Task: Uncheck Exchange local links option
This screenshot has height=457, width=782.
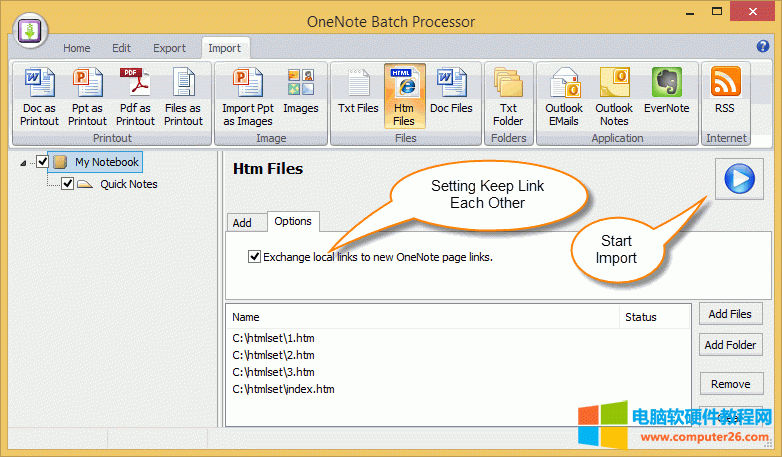Action: tap(254, 257)
